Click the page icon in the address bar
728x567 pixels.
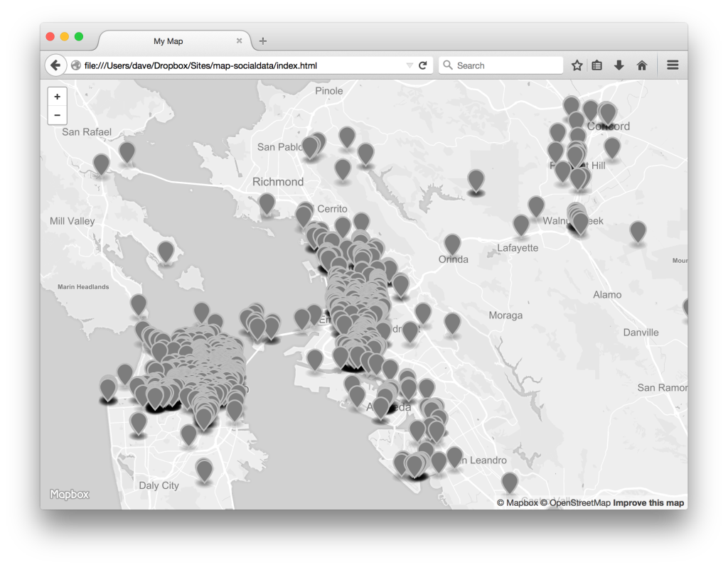pyautogui.click(x=76, y=65)
